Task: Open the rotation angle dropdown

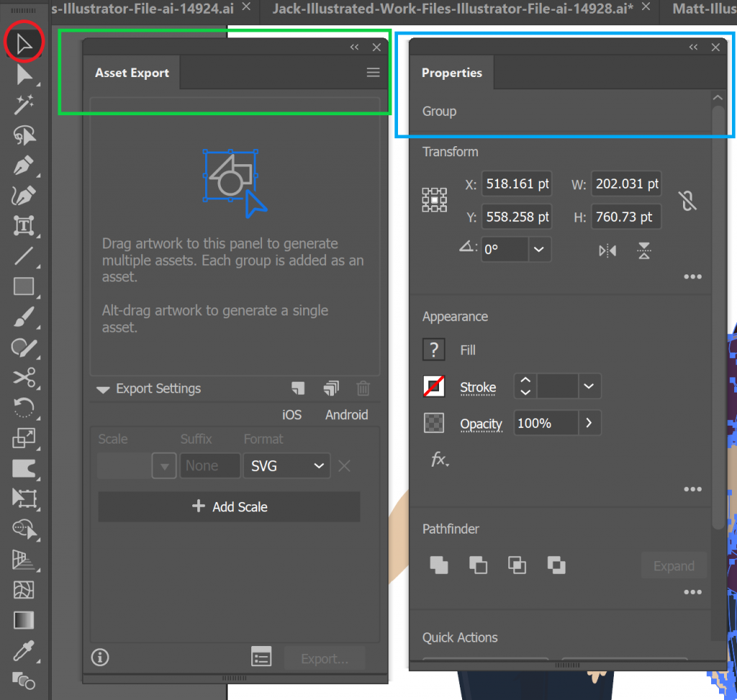Action: [538, 250]
